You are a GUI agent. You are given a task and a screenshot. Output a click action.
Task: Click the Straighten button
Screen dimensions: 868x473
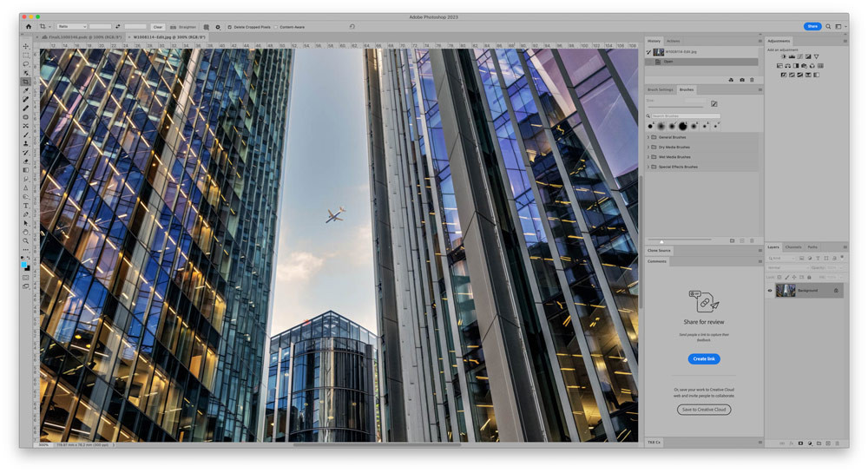[x=183, y=27]
